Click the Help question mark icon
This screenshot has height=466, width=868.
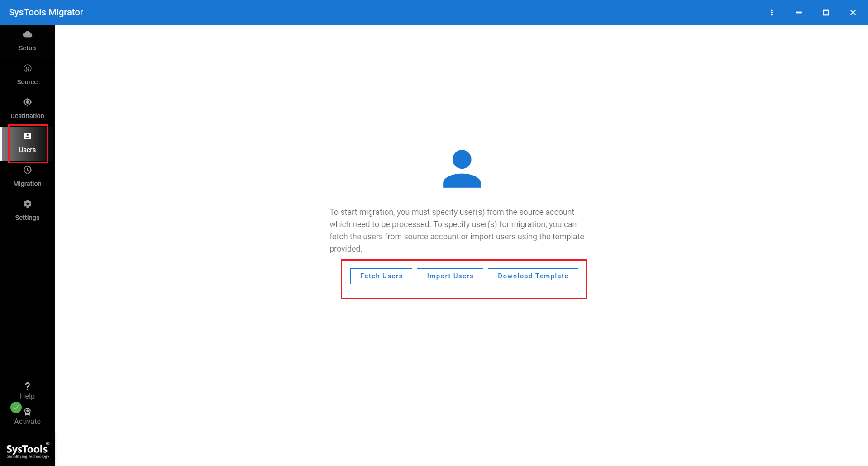[27, 386]
